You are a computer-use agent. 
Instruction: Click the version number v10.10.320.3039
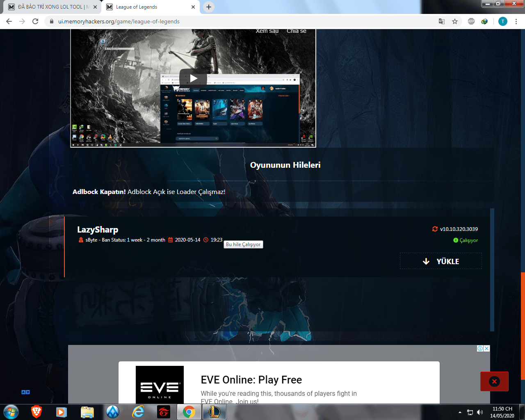tap(459, 229)
